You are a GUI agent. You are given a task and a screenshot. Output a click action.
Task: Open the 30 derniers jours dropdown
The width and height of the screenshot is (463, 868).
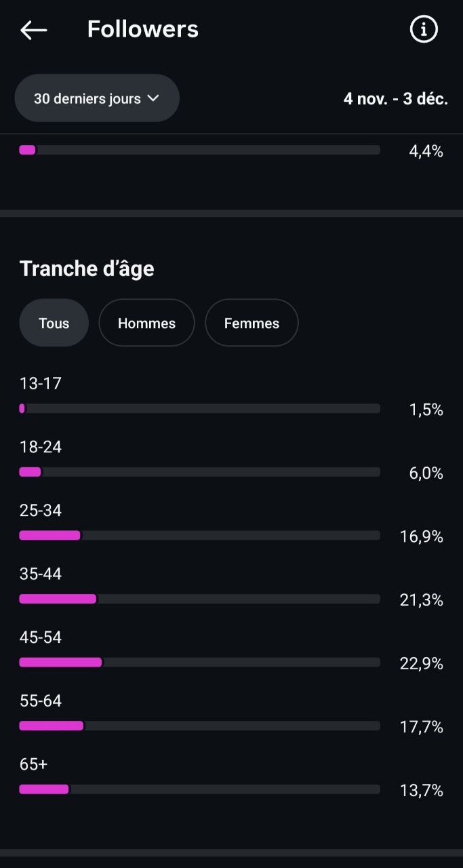(97, 98)
